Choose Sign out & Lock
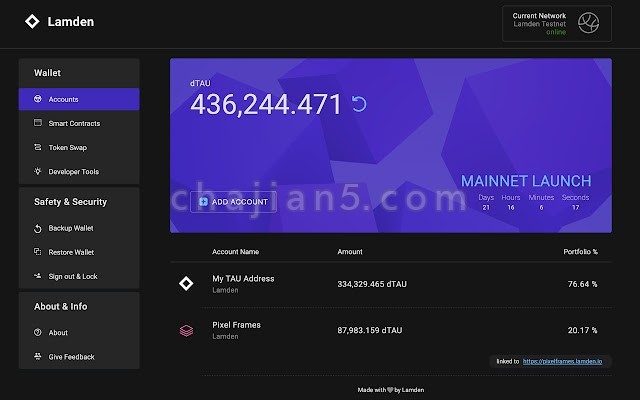This screenshot has width=640, height=400. 79,276
